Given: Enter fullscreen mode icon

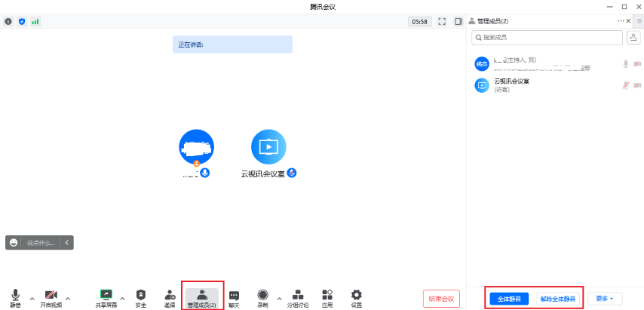Looking at the screenshot, I should tap(442, 21).
